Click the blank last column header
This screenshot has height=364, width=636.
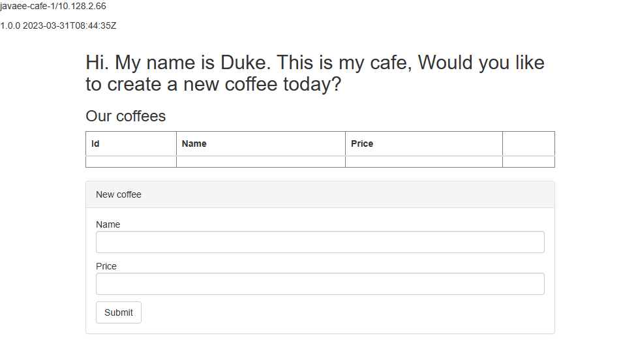(x=528, y=144)
